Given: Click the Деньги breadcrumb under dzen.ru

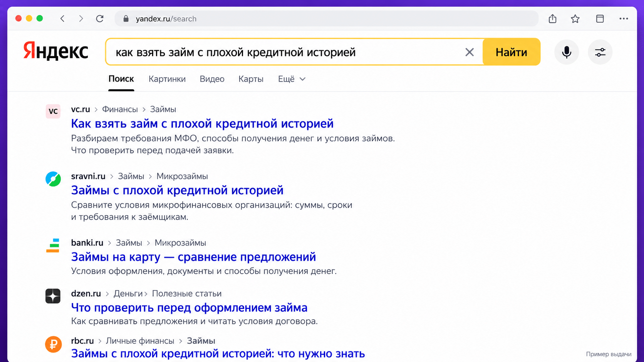Looking at the screenshot, I should click(128, 294).
